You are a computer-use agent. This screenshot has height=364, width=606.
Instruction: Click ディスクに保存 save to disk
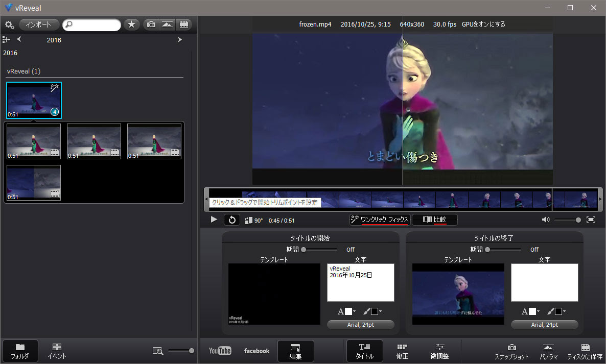[585, 352]
